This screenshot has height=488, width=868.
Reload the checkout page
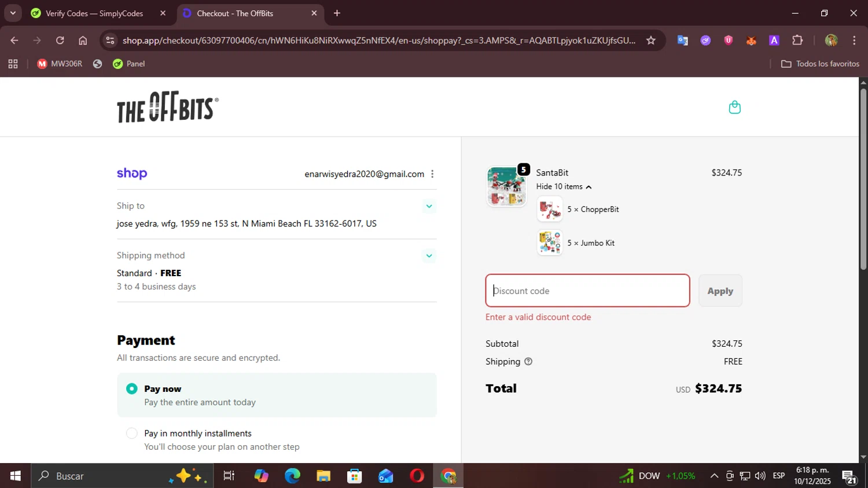coord(60,41)
